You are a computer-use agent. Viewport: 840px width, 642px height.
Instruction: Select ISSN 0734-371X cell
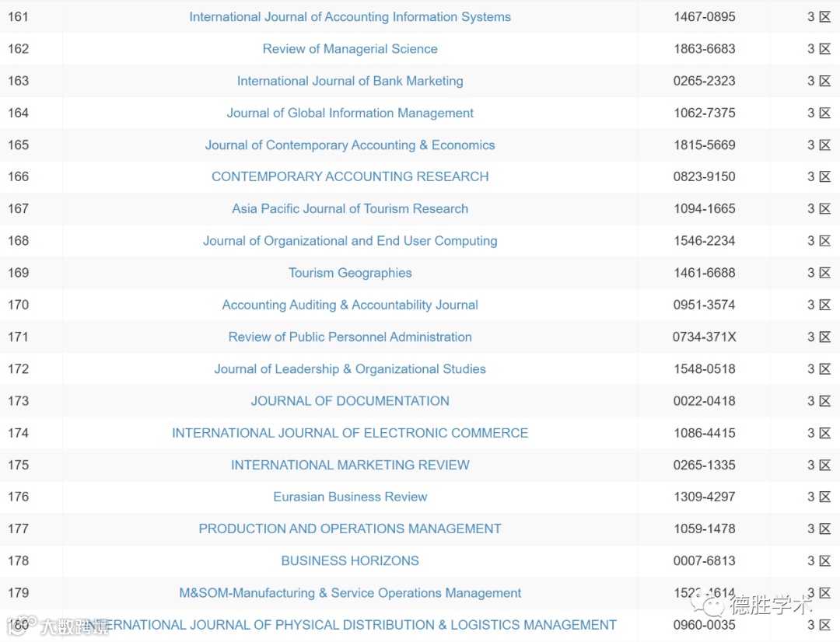[x=705, y=337]
